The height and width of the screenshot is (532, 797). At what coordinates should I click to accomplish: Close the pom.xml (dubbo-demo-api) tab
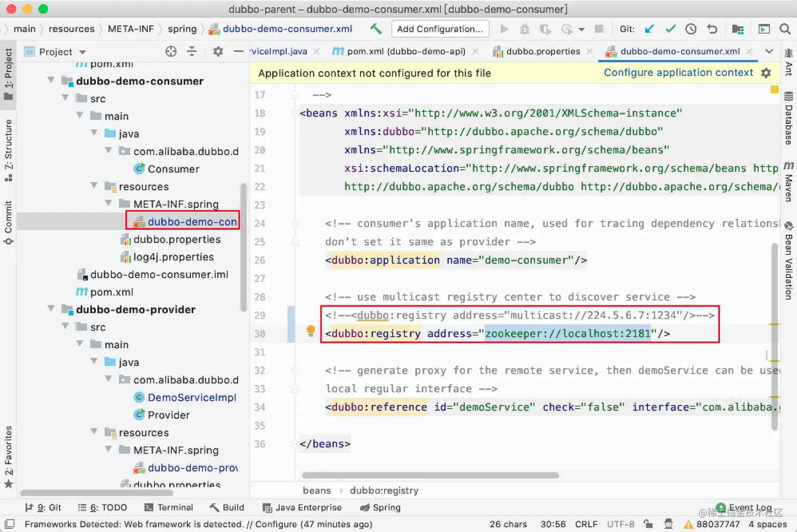point(475,51)
